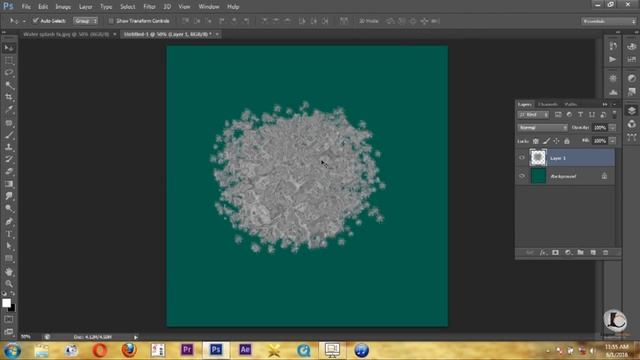Toggle lock position
This screenshot has width=640, height=360.
[x=556, y=141]
